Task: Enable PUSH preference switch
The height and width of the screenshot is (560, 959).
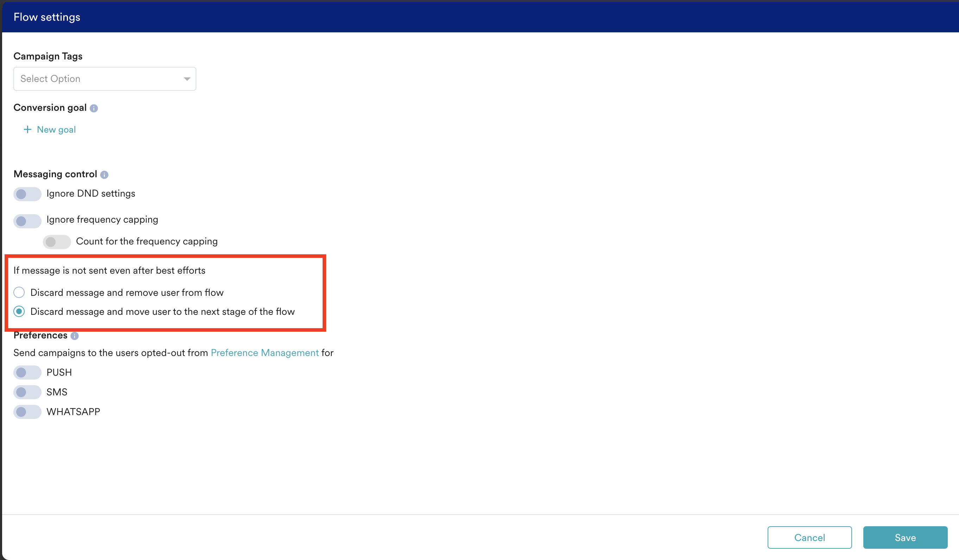Action: coord(27,373)
